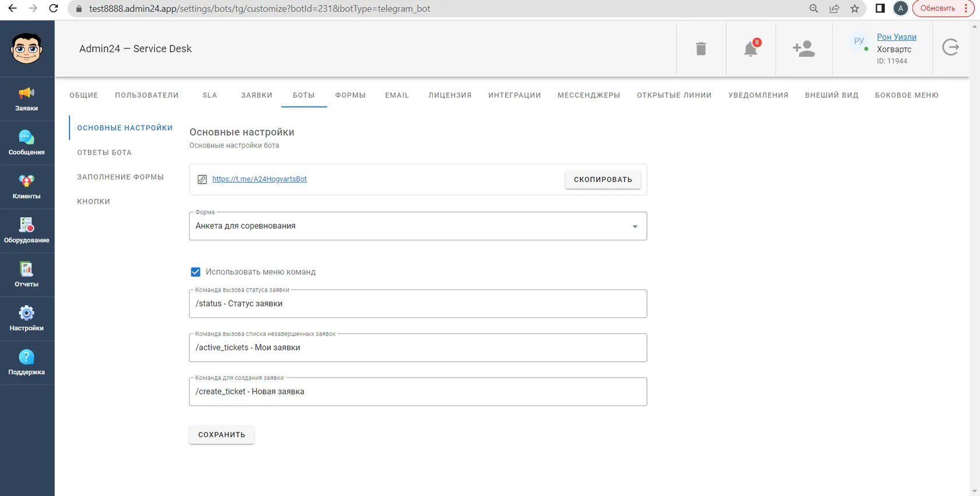Open Рон Уизли profile link
The image size is (980, 496).
coord(897,37)
